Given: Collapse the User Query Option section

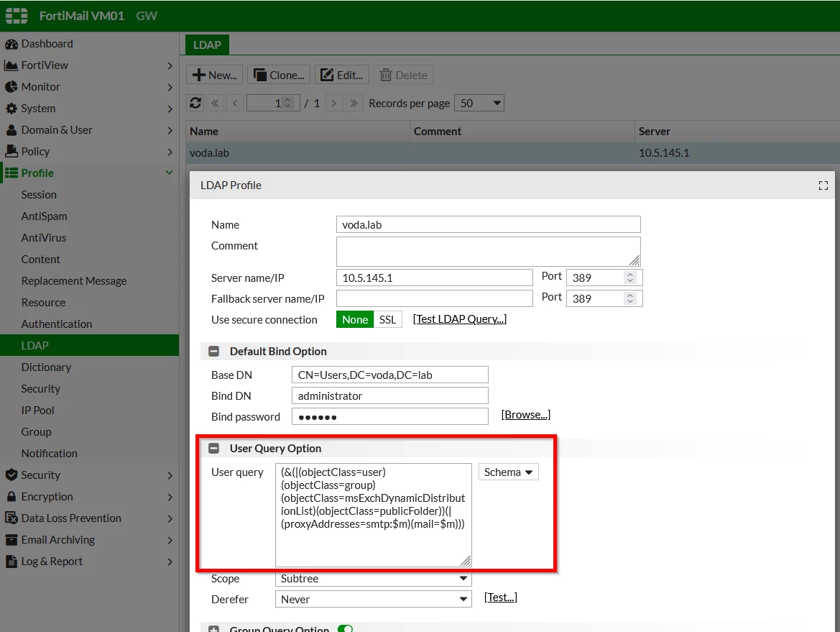Looking at the screenshot, I should pos(213,449).
